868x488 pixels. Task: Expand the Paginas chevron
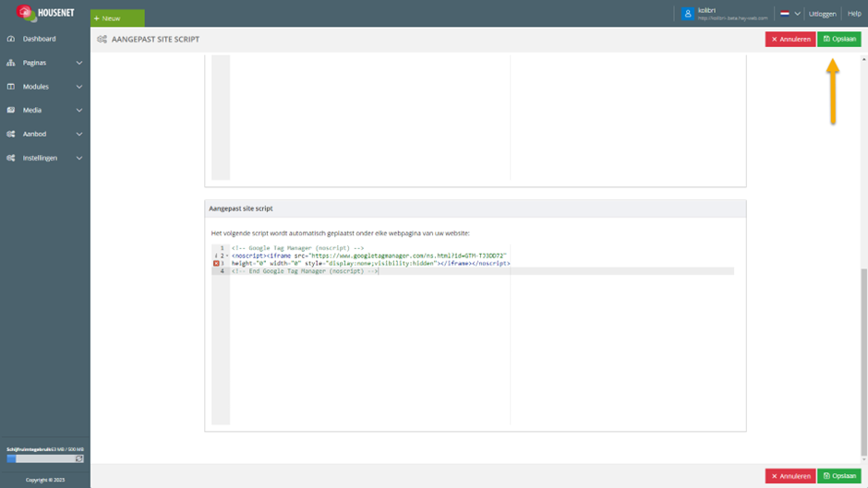coord(79,63)
